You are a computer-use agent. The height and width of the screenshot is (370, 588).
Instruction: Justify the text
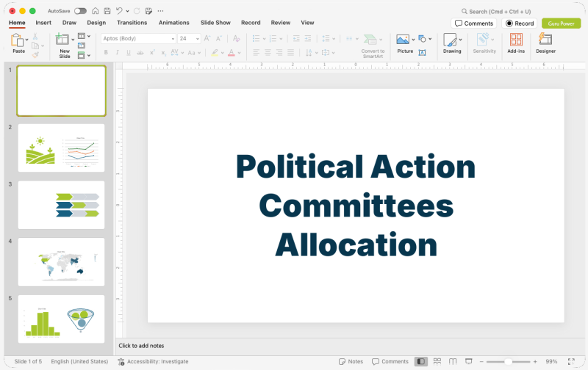tap(290, 52)
